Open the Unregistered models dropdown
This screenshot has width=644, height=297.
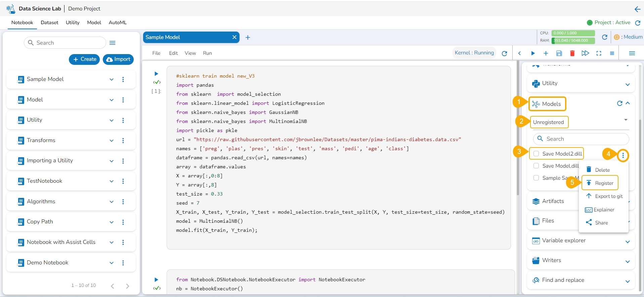tap(626, 120)
